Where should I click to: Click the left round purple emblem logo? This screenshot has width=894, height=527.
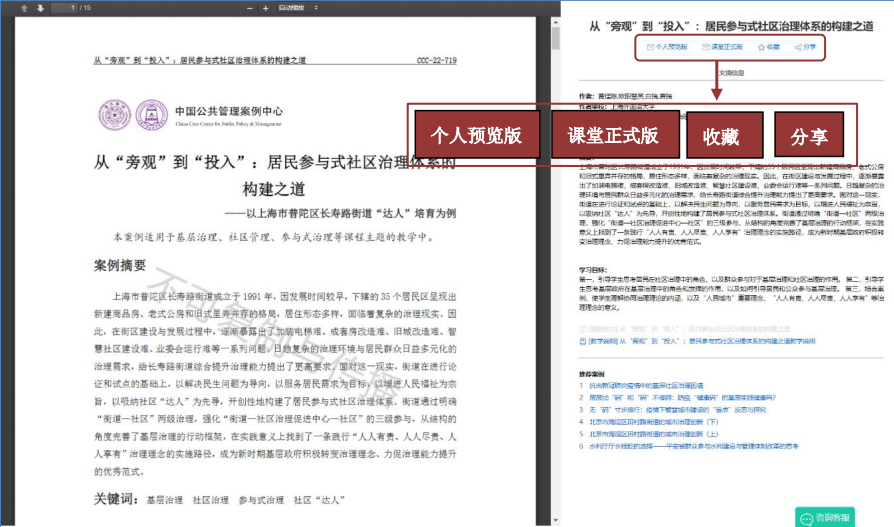115,115
